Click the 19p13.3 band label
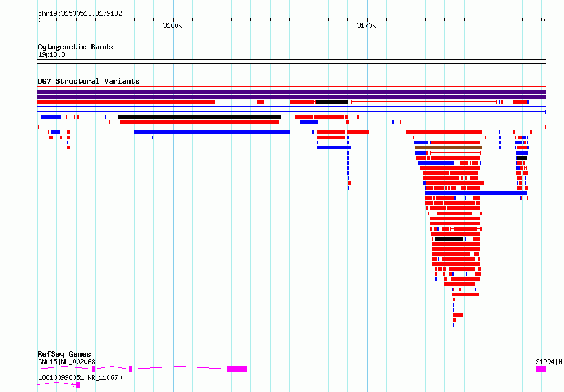This screenshot has width=564, height=392. pos(51,54)
